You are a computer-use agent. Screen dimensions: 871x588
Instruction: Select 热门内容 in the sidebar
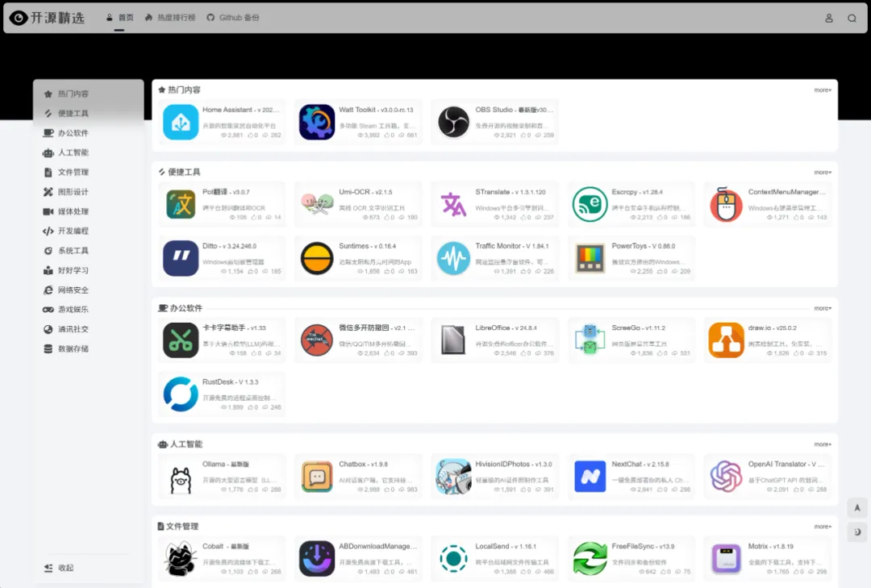pos(89,94)
